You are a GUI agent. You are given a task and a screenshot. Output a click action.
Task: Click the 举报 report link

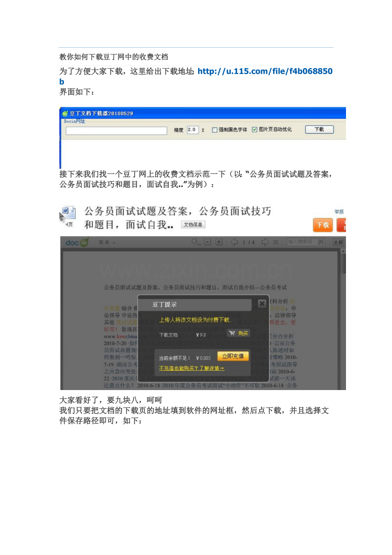click(339, 211)
